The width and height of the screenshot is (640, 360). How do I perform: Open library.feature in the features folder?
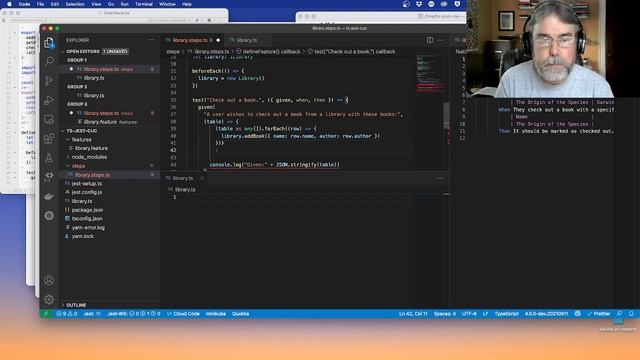(x=91, y=148)
